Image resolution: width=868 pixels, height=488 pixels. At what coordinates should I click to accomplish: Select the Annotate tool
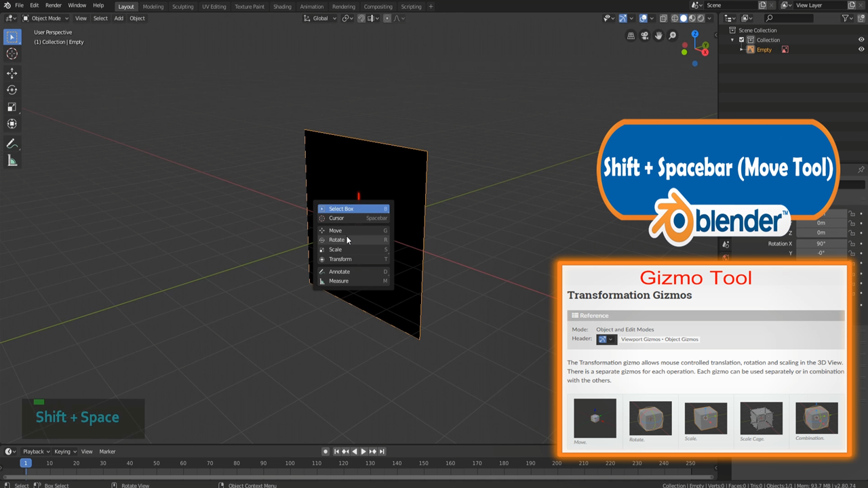12,143
